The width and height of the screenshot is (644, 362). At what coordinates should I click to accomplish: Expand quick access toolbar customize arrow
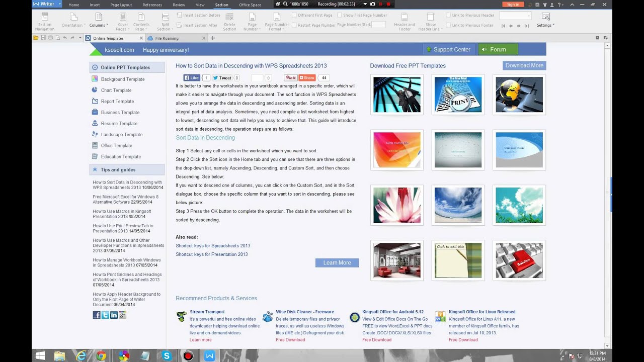(80, 38)
